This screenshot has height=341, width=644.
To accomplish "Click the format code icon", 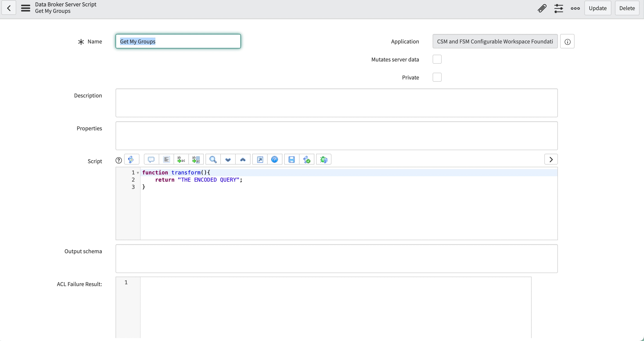I will click(x=166, y=159).
